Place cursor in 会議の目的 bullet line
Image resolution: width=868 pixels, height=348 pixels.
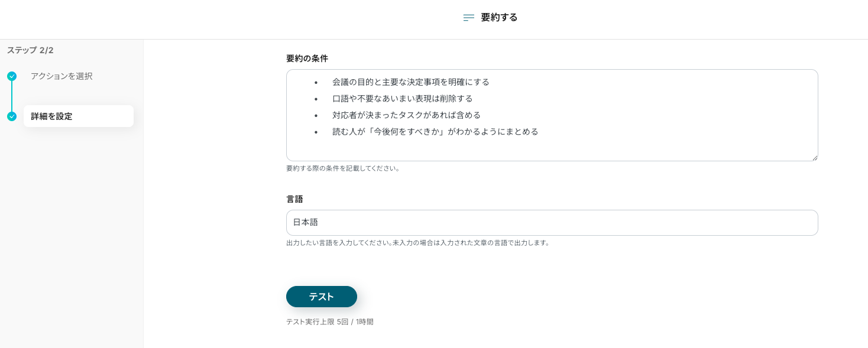[410, 82]
